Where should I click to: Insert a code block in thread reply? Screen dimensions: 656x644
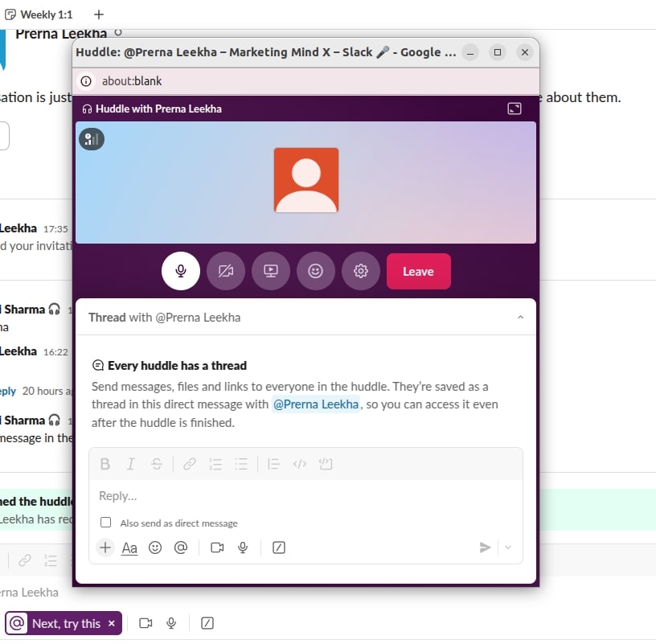[x=326, y=464]
